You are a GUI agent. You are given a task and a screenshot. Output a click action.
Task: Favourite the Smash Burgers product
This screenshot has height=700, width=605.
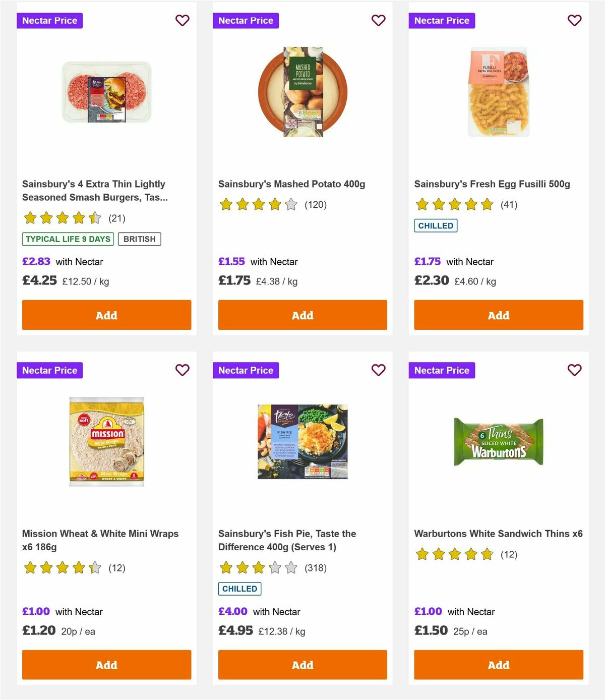[x=182, y=21]
